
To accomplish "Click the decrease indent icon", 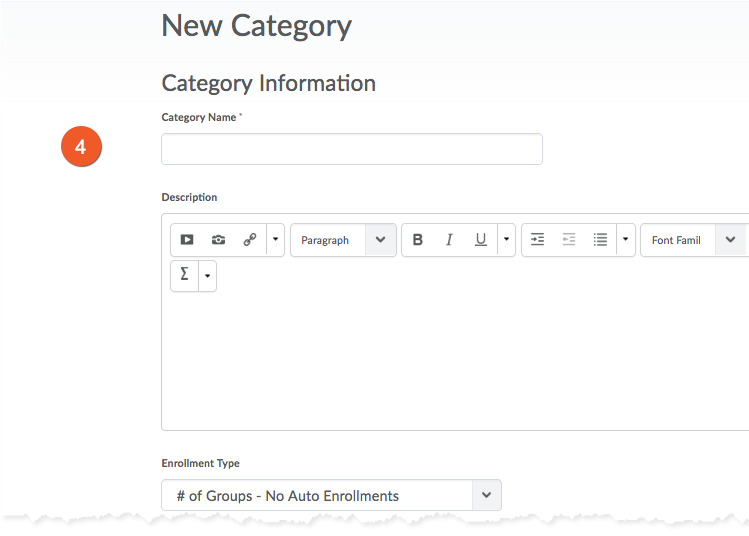I will click(568, 240).
